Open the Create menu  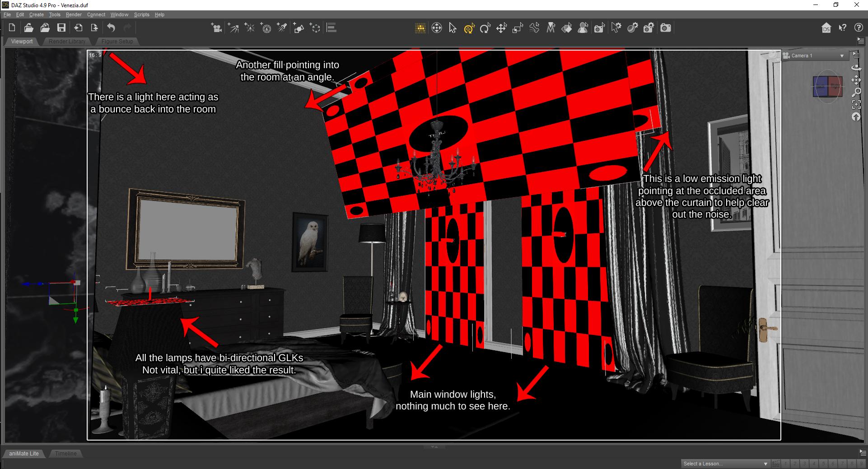(x=37, y=14)
